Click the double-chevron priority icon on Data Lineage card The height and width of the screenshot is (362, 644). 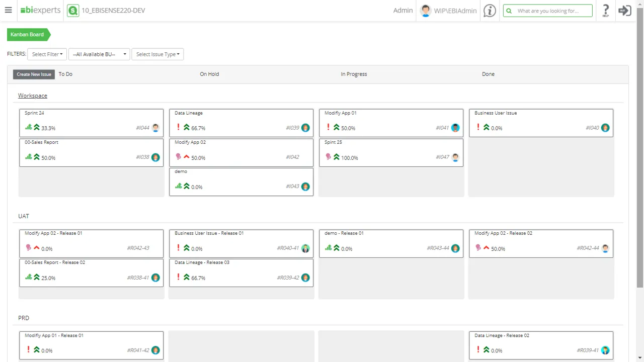pos(187,127)
